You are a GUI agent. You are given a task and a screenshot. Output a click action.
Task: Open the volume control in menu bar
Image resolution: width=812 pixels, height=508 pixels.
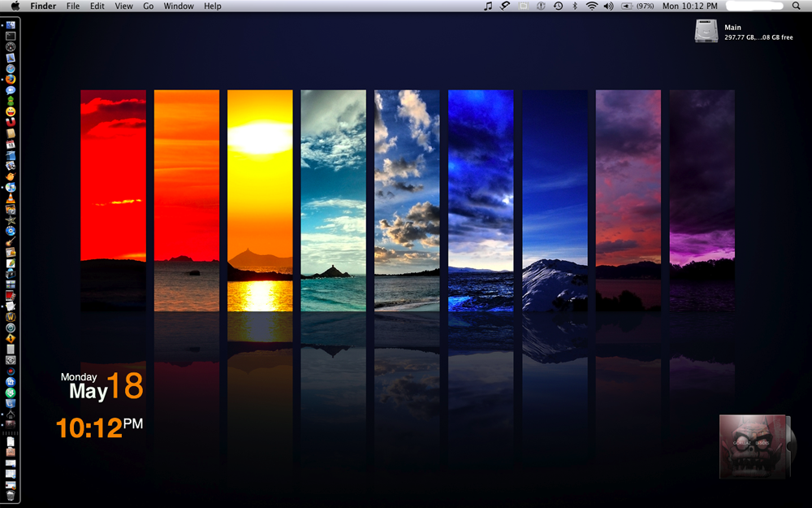[609, 6]
